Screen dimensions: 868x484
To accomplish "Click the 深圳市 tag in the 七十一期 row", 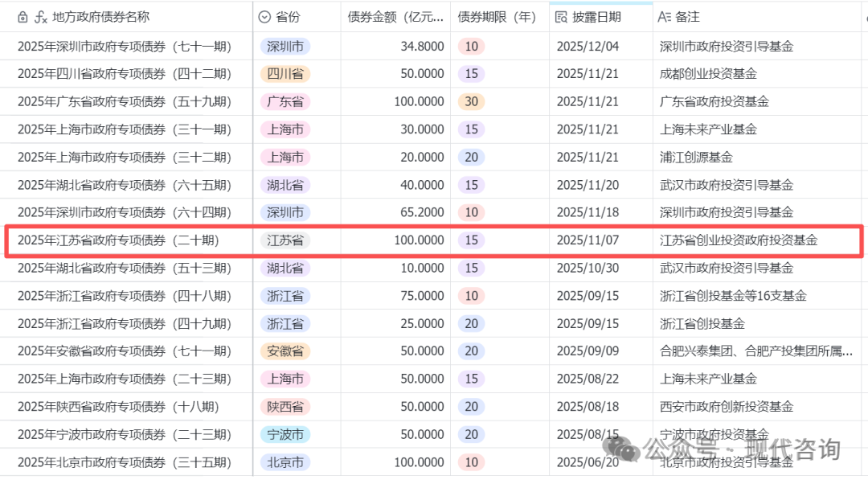I will tap(285, 46).
